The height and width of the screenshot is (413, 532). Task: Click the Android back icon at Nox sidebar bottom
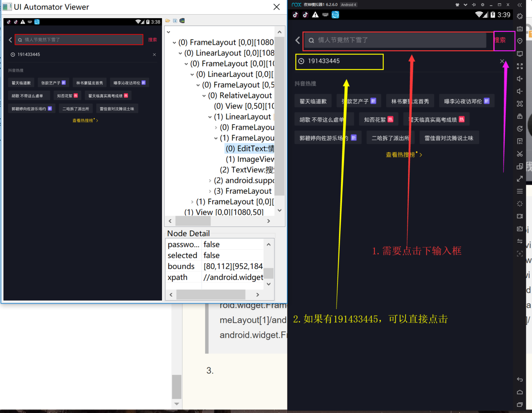coord(520,380)
